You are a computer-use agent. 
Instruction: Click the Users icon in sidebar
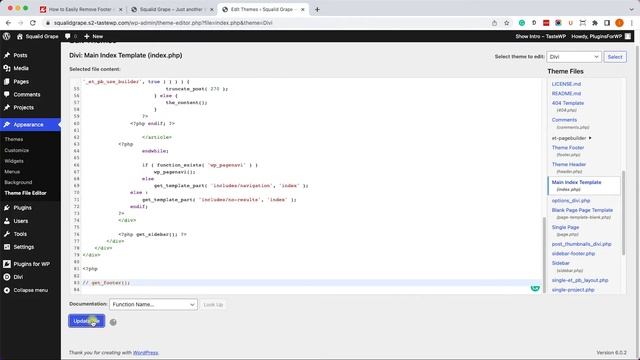pos(7,221)
